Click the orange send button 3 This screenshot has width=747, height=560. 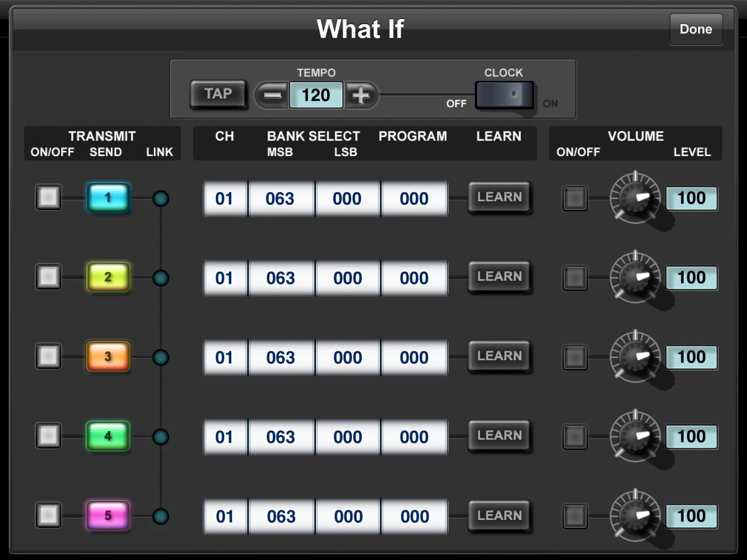pyautogui.click(x=108, y=356)
